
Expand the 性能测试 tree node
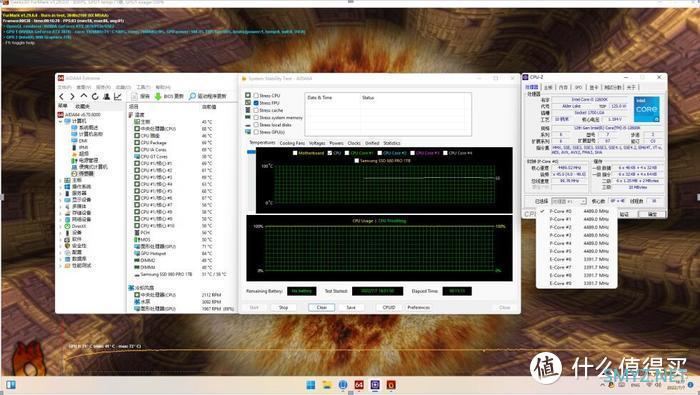click(x=61, y=266)
